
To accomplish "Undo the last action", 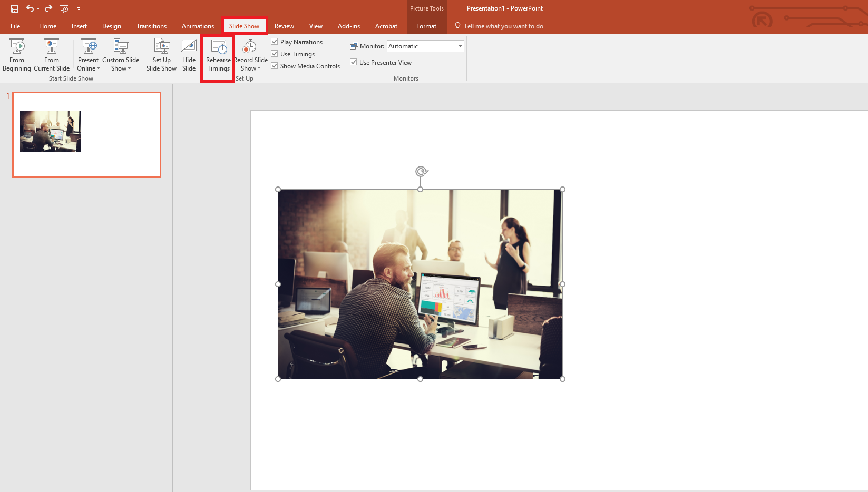I will (30, 8).
